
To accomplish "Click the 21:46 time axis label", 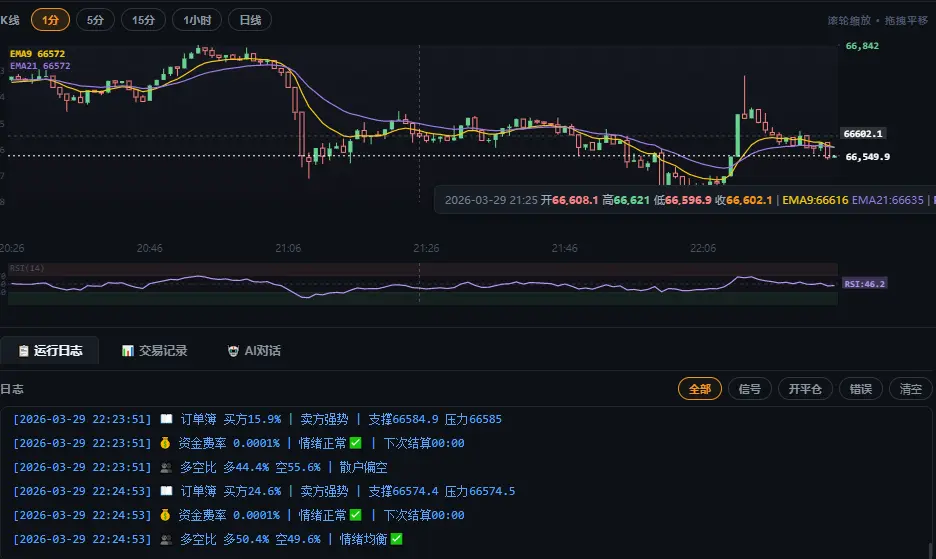I will 564,248.
